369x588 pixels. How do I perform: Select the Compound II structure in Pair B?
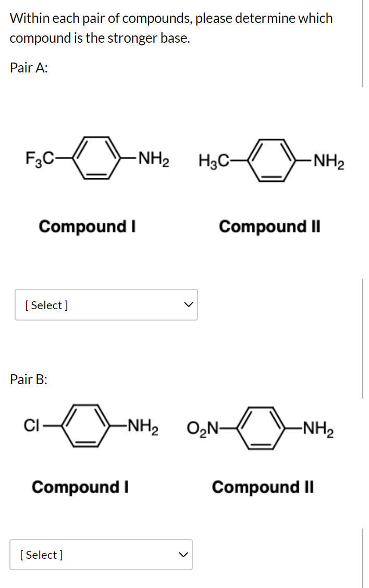(260, 426)
